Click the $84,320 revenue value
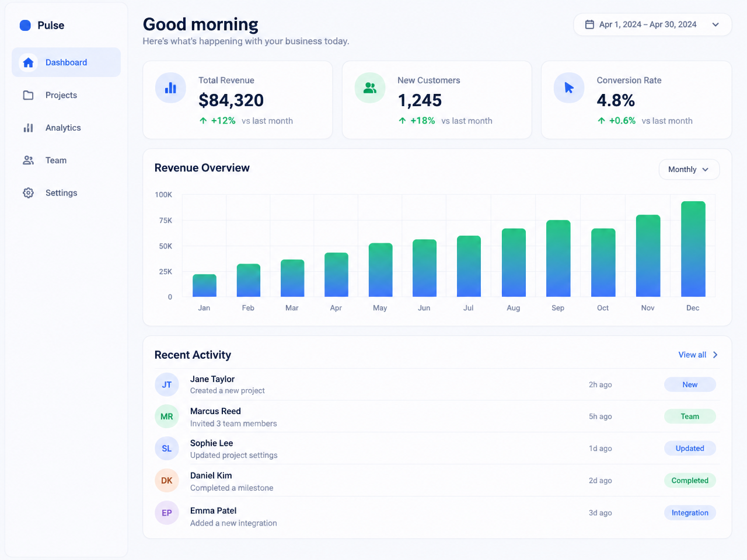Viewport: 747px width, 560px height. [x=231, y=100]
